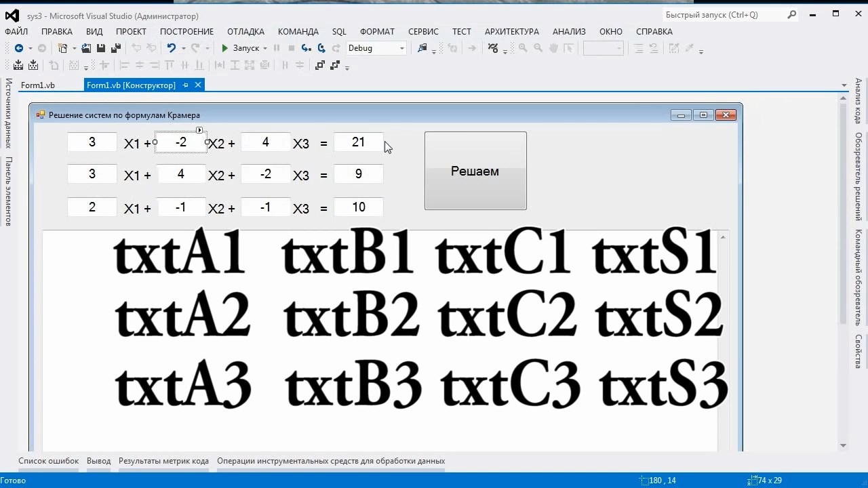Open the Вывод bottom tab
Image resolution: width=868 pixels, height=488 pixels.
tap(98, 461)
